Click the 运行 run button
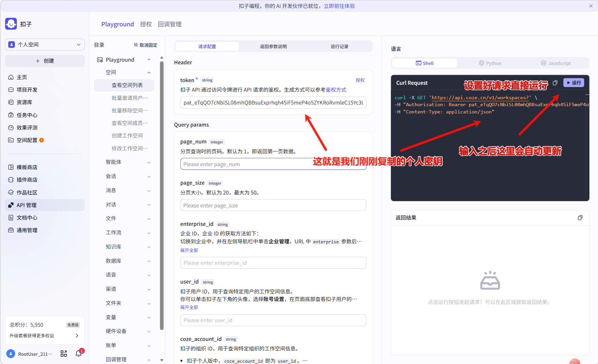This screenshot has width=598, height=364. pyautogui.click(x=574, y=83)
